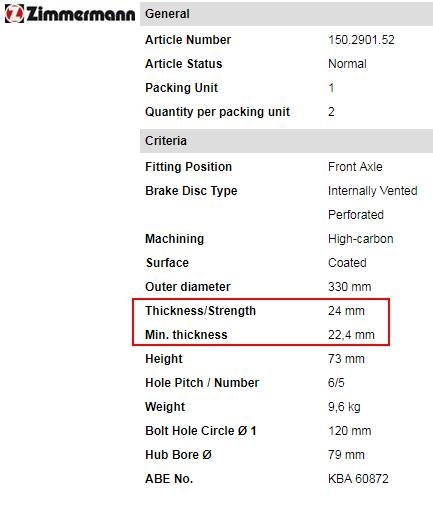Viewport: 433px width, 506px height.
Task: Click the highlighted Thickness/Strength label
Action: (x=200, y=311)
